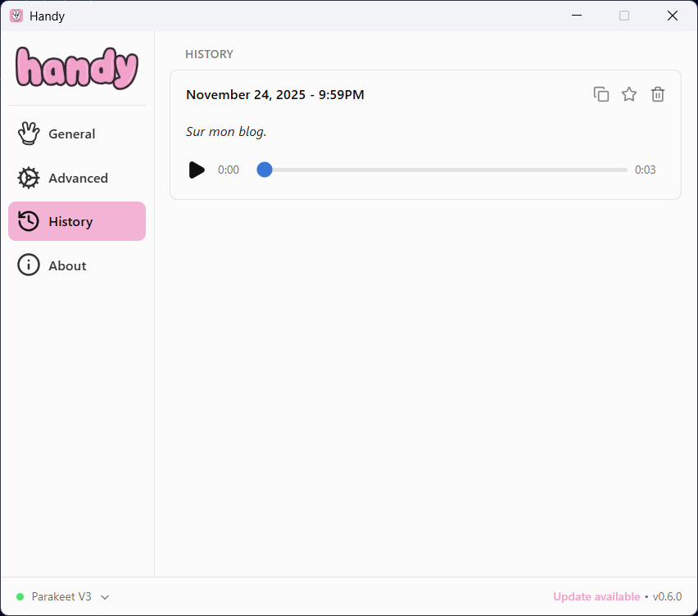Click the gear icon for Advanced settings
Screen dimensions: 698x616
(29, 178)
